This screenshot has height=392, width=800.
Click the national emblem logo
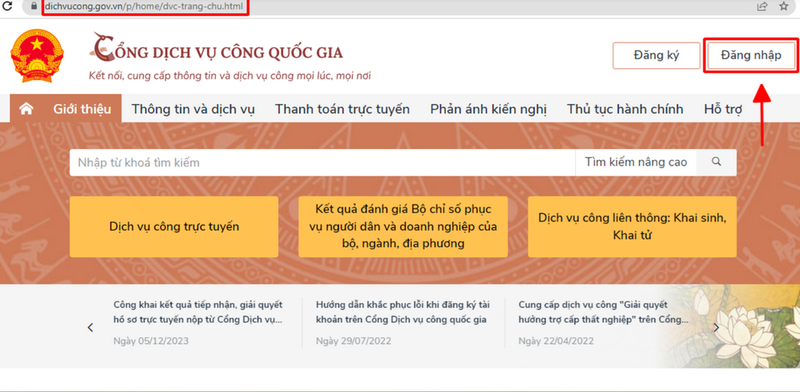point(37,56)
